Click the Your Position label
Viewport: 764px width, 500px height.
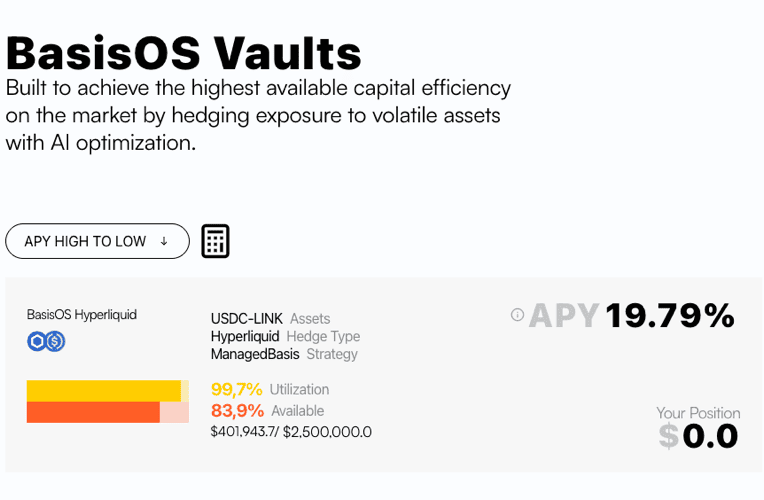698,413
